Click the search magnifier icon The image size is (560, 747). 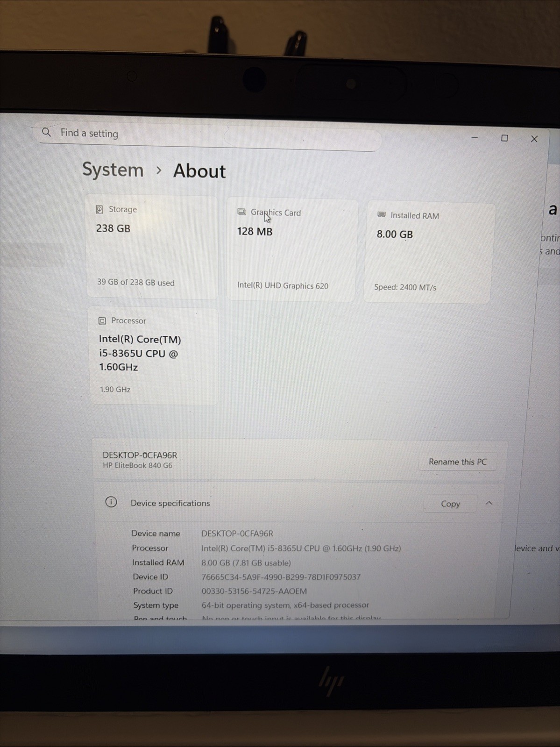[46, 132]
